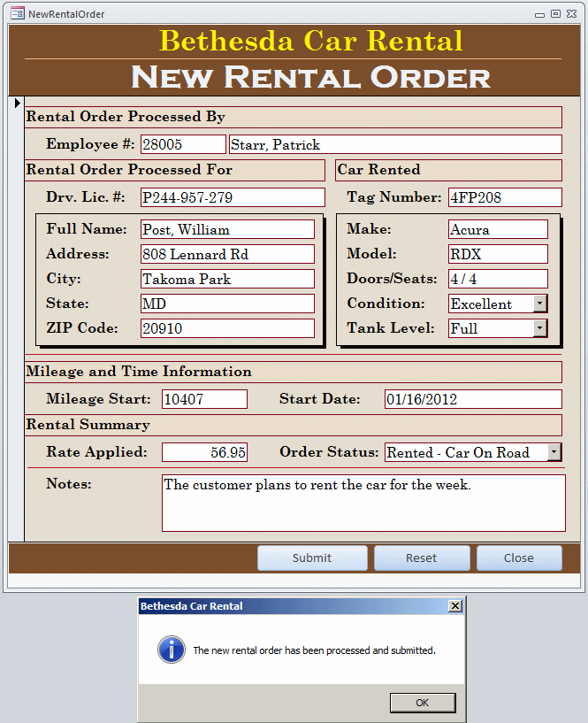
Task: Click the Full Name field Post, William
Action: tap(227, 229)
